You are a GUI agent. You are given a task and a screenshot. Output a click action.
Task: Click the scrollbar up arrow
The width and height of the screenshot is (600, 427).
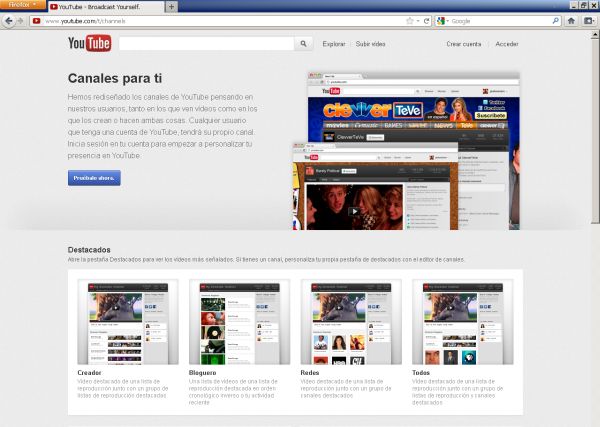point(595,35)
